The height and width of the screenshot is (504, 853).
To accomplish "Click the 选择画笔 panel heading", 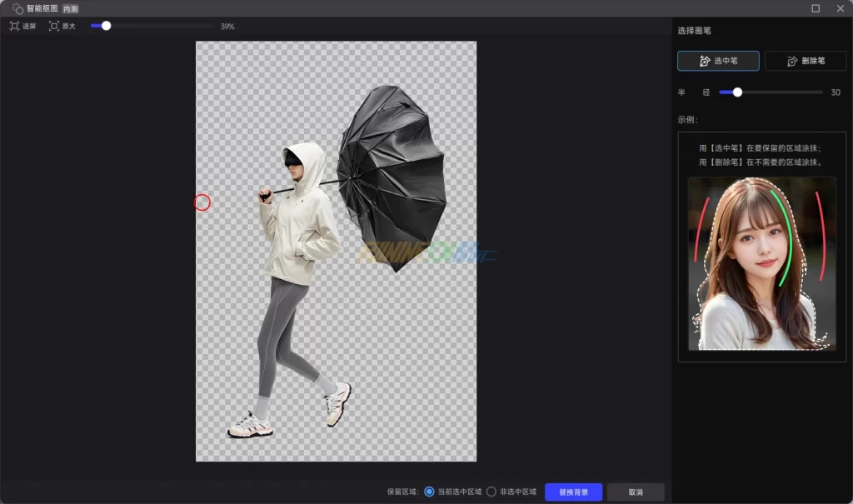I will (x=694, y=31).
